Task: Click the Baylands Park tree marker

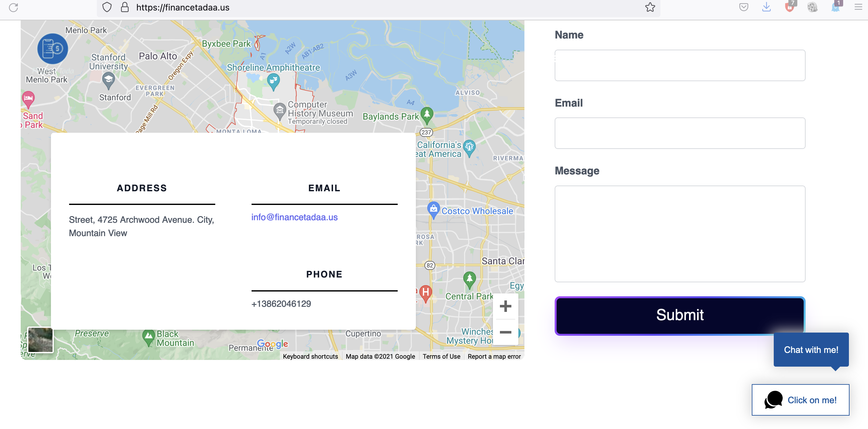Action: point(427,114)
